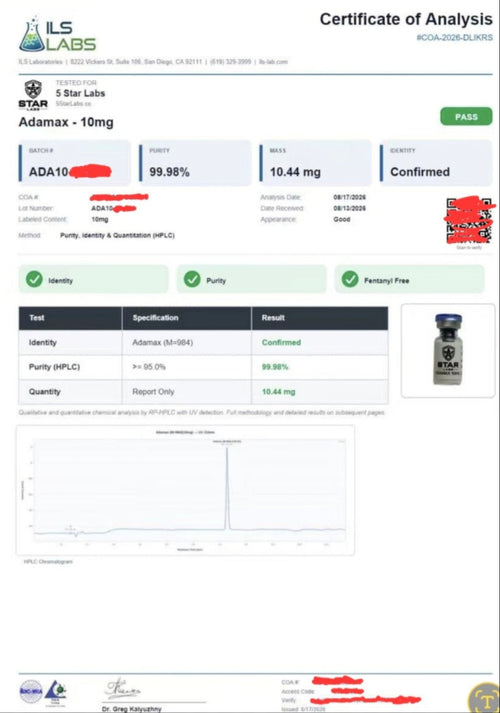Click the redacted QR code

click(469, 221)
